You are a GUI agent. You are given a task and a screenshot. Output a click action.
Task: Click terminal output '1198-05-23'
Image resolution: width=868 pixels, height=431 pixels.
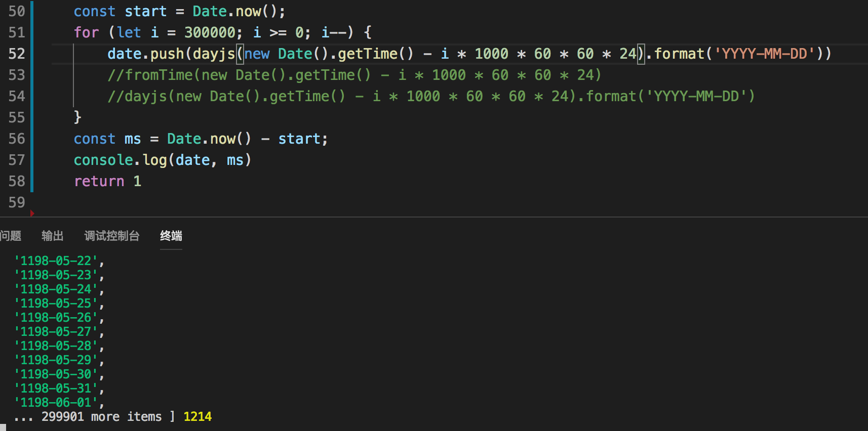[x=56, y=275]
